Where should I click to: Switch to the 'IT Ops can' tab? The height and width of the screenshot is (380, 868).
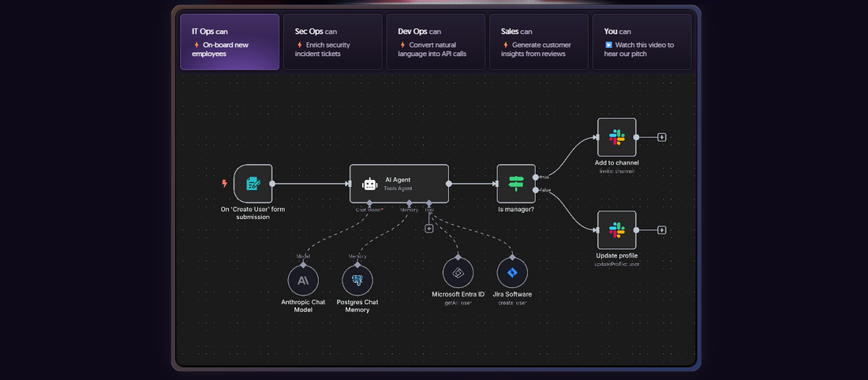[x=230, y=42]
